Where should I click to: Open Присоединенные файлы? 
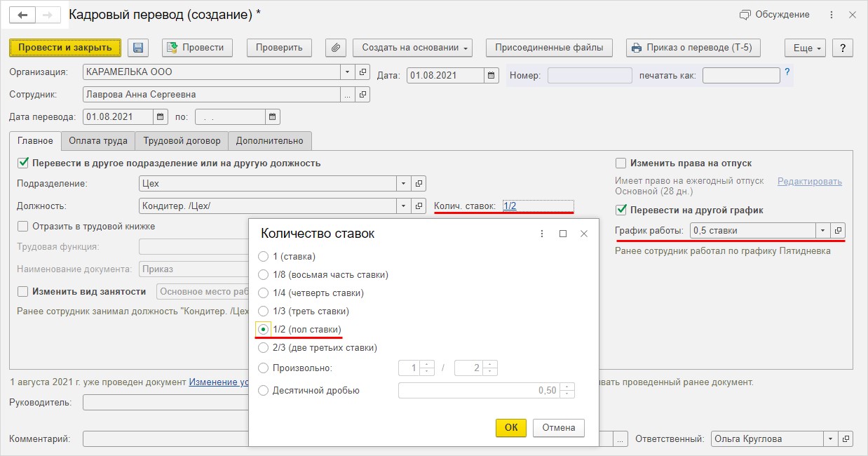(549, 48)
